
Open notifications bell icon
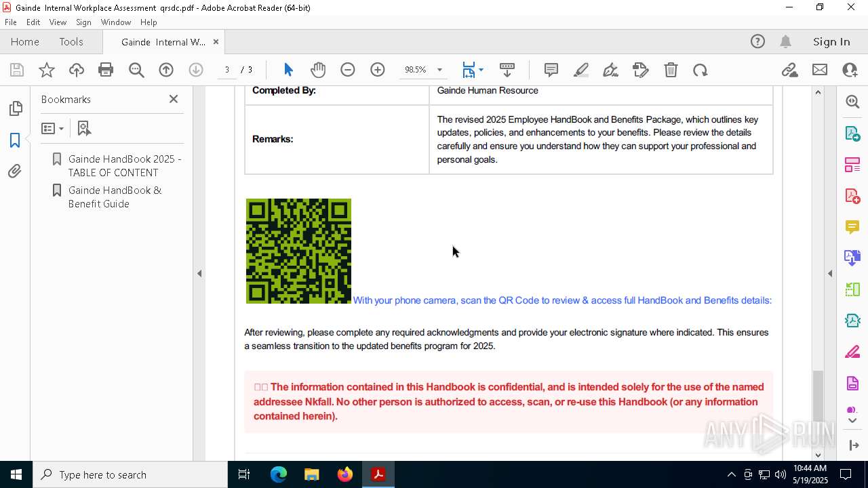pos(786,42)
